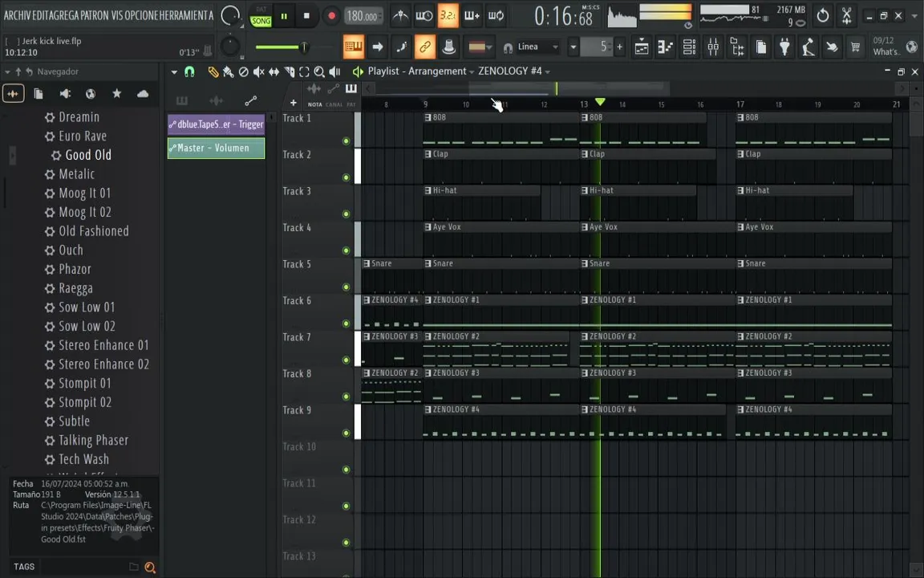Viewport: 924px width, 578px height.
Task: Open the HERRAMIENTA menu
Action: pos(186,15)
